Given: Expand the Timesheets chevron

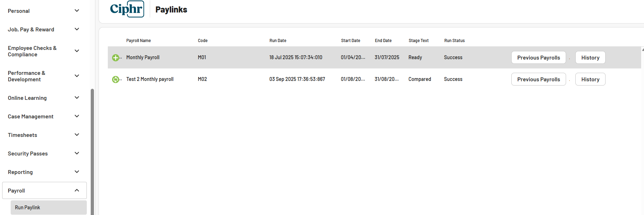Looking at the screenshot, I should [x=77, y=135].
